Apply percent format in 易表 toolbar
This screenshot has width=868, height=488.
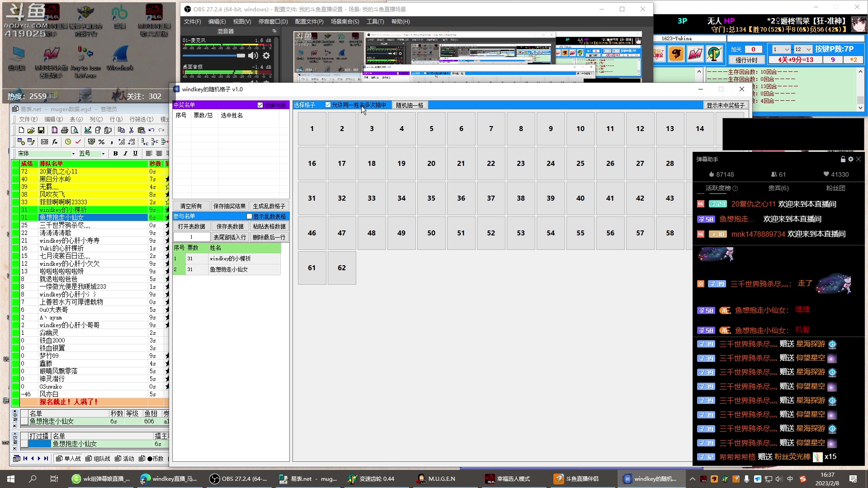tap(102, 142)
